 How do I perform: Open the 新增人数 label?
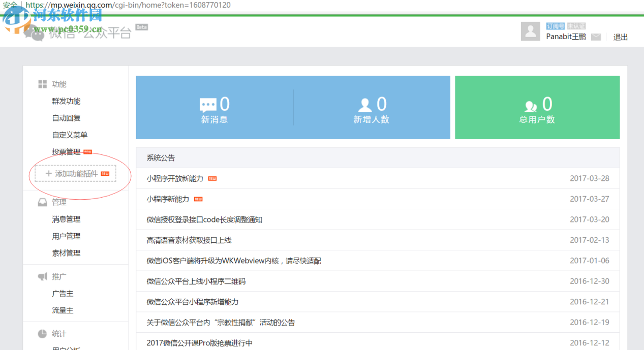[x=371, y=120]
